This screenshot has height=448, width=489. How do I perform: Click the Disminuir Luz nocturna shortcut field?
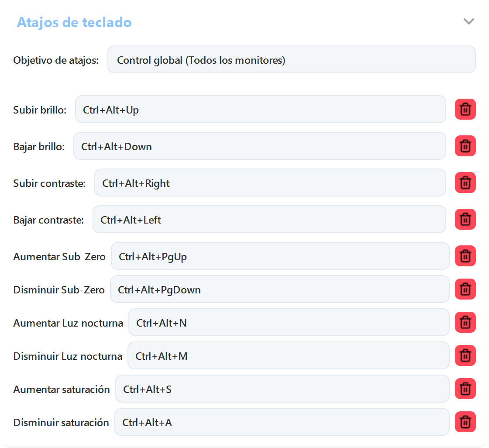(x=289, y=355)
